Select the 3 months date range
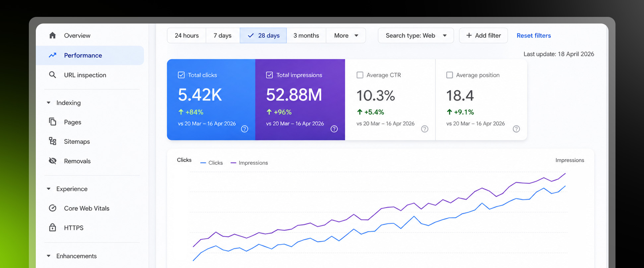 (306, 35)
